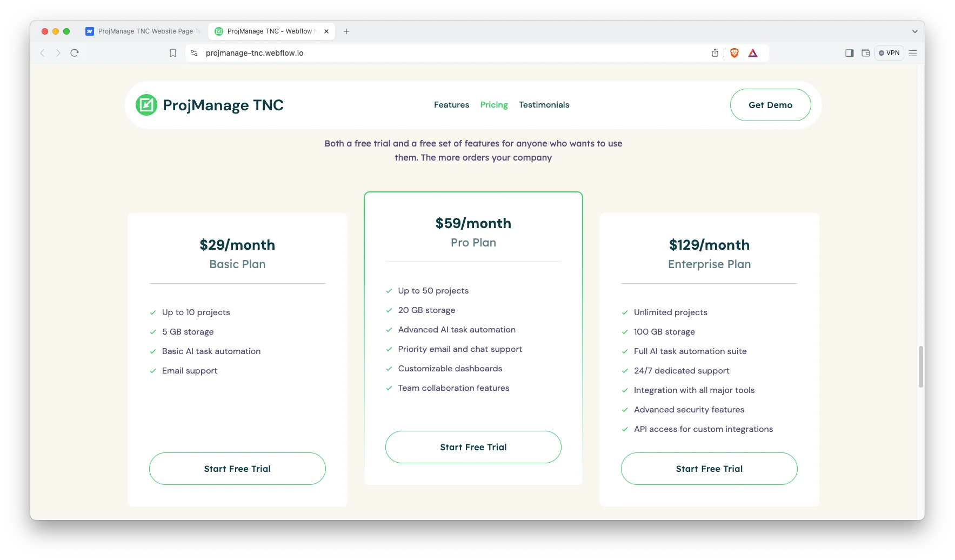Open the share icon in address bar
Screen dimensions: 955x560
[715, 53]
